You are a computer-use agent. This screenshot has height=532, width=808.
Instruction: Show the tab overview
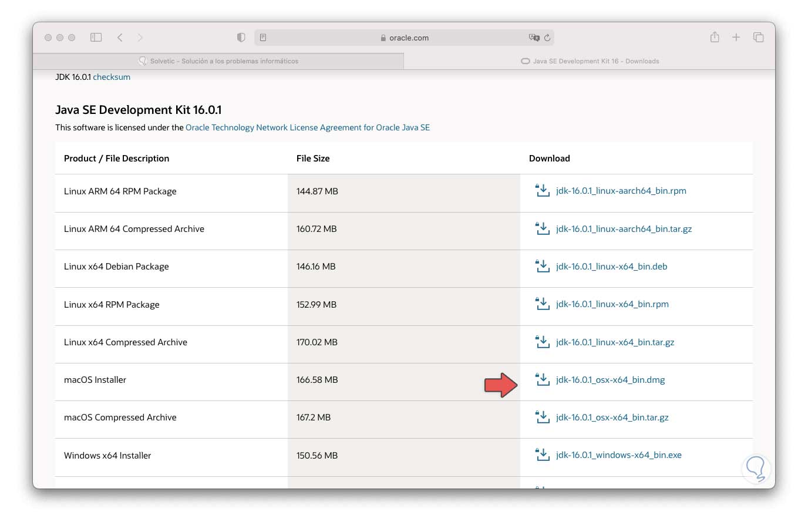click(x=759, y=38)
